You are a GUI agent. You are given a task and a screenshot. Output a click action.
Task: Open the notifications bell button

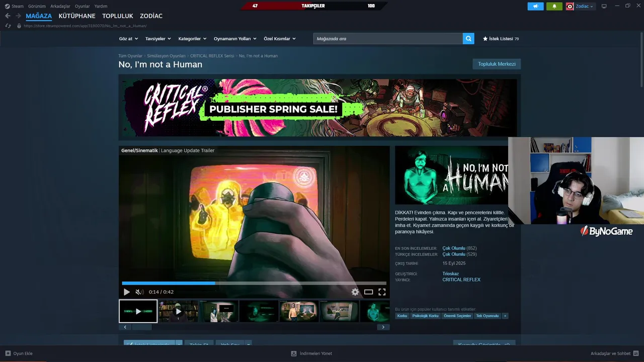coord(554,6)
